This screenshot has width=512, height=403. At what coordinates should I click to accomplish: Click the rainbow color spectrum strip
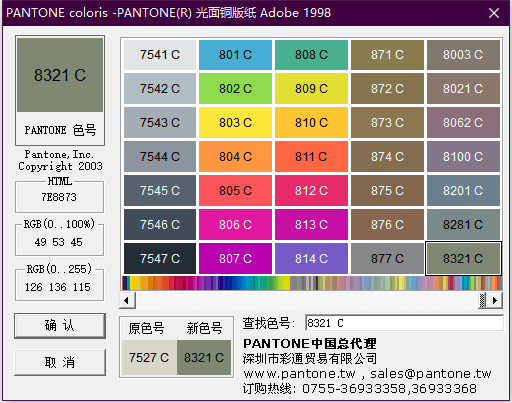point(312,283)
